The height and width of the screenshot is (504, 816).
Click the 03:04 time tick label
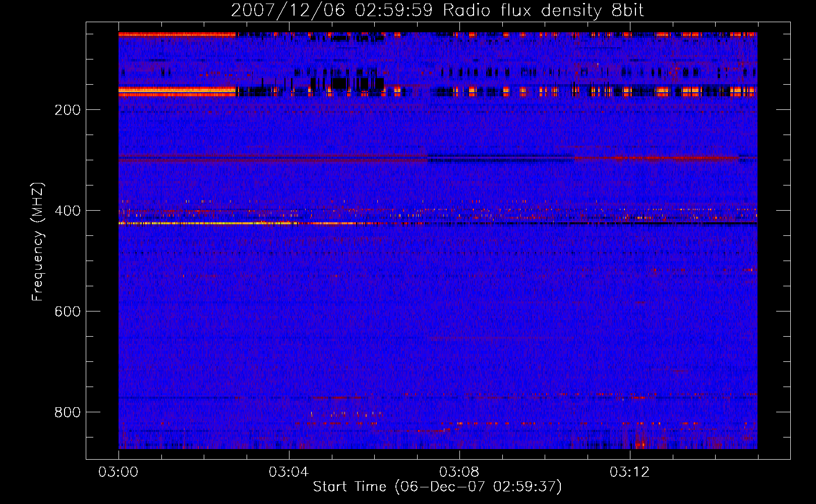tap(289, 472)
